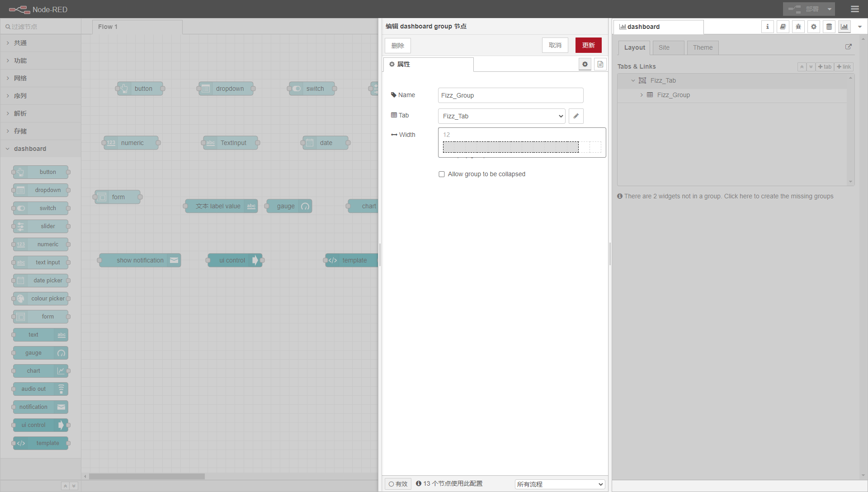
Task: Click the pencil icon to edit Fizz_Tab
Action: coord(576,116)
